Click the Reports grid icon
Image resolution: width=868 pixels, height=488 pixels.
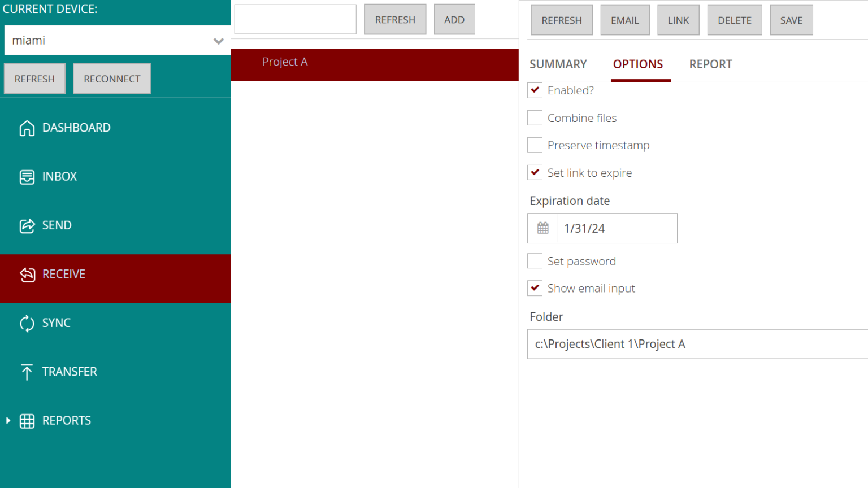coord(27,420)
